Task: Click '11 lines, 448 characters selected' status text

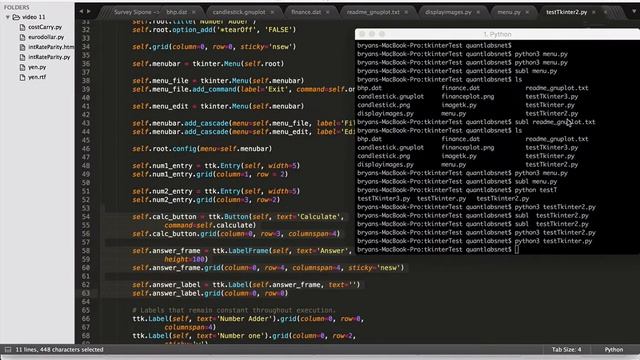Action: (x=59, y=349)
